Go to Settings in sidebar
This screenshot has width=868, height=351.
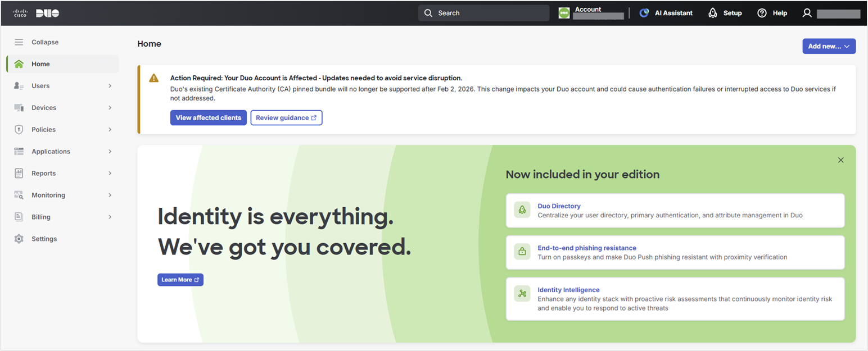(44, 239)
